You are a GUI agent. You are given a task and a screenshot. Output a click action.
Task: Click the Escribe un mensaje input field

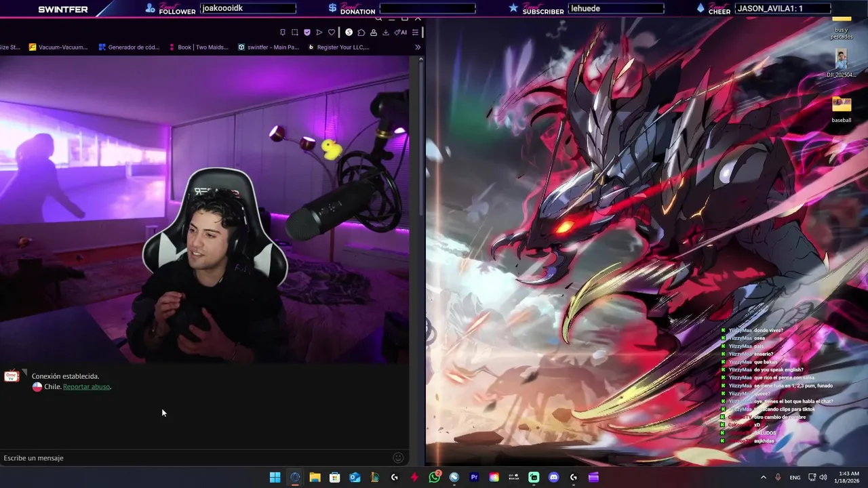(197, 458)
